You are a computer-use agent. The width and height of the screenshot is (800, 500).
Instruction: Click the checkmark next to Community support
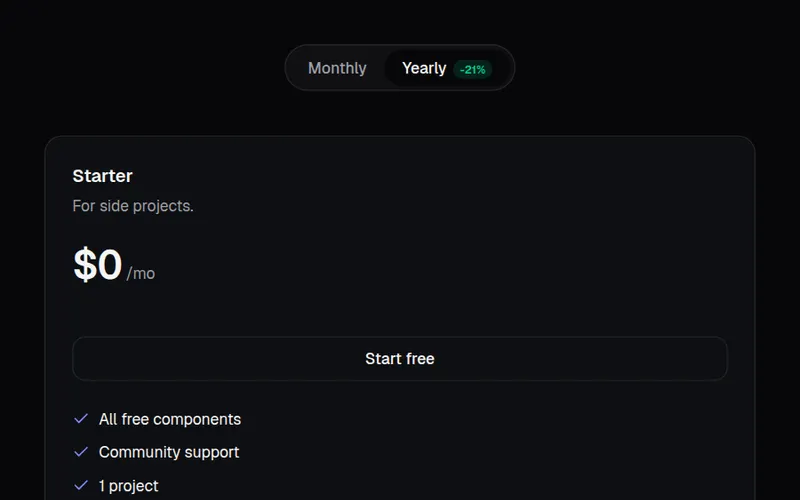pyautogui.click(x=81, y=452)
